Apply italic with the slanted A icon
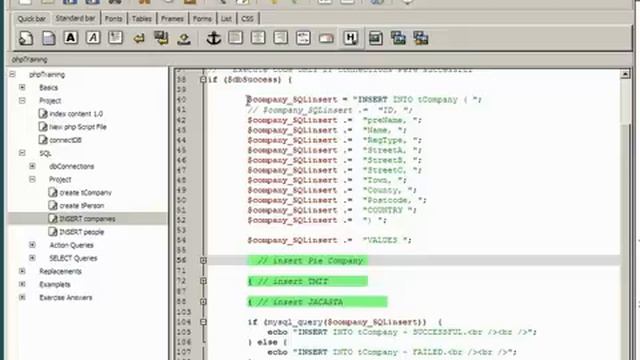This screenshot has width=640, height=360. [93, 38]
